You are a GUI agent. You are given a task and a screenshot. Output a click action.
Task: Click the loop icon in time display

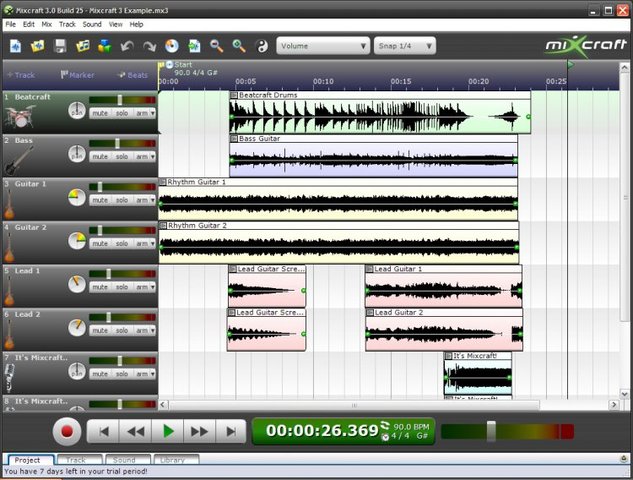pos(385,425)
